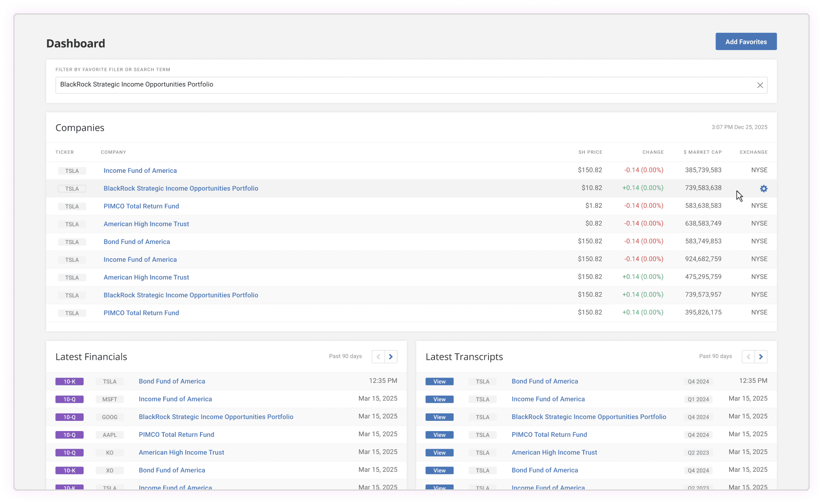Go to previous page of Latest Transcripts
Screen dimensions: 823x504
pos(748,357)
